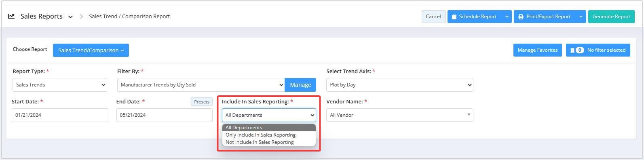Image resolution: width=644 pixels, height=160 pixels.
Task: Open the Report Type select showing Sales Trends
Action: [x=60, y=85]
